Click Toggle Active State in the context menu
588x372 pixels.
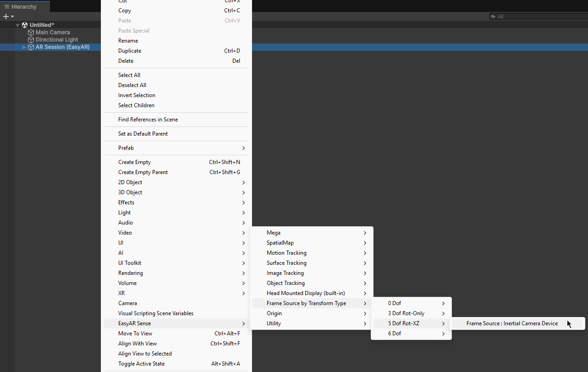pos(141,364)
